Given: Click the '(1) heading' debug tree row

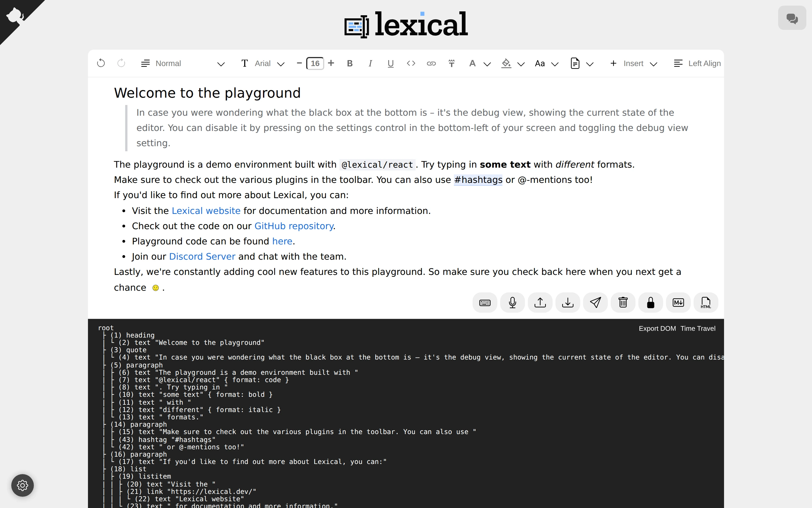Looking at the screenshot, I should coord(133,335).
